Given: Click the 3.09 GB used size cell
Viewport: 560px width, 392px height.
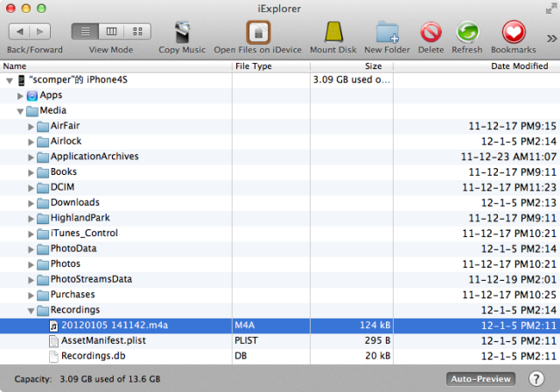Looking at the screenshot, I should [352, 80].
